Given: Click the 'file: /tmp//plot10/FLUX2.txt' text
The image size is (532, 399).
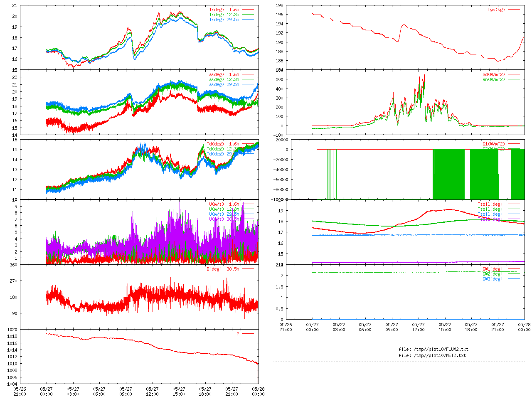Looking at the screenshot, I should click(x=433, y=350).
